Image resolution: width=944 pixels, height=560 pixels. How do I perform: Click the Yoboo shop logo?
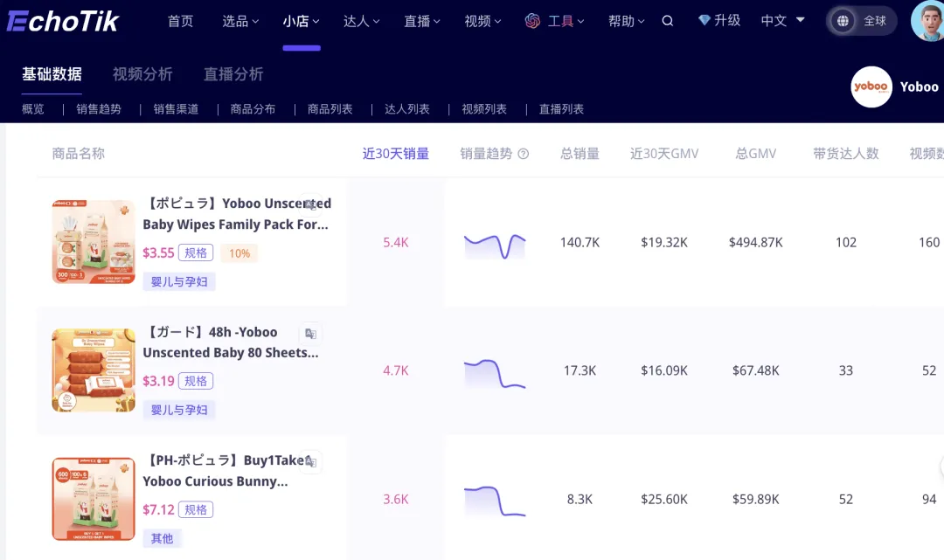coord(871,86)
